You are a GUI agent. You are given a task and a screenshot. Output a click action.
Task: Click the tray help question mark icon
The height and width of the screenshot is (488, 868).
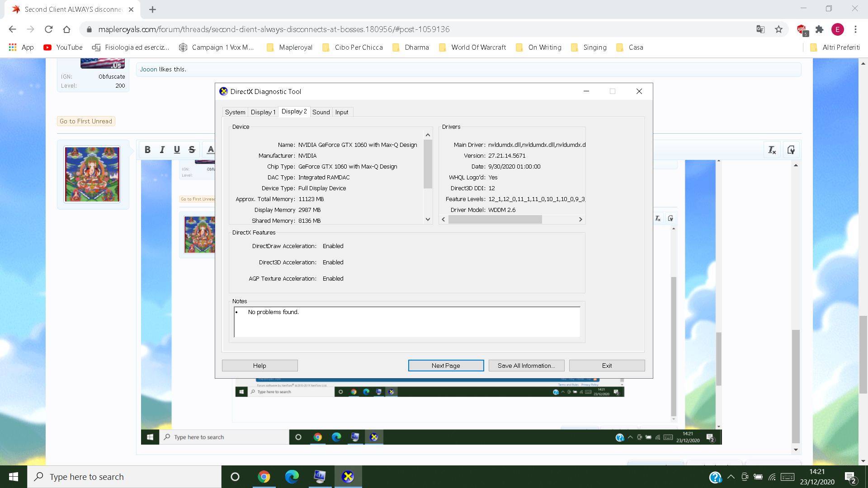715,477
